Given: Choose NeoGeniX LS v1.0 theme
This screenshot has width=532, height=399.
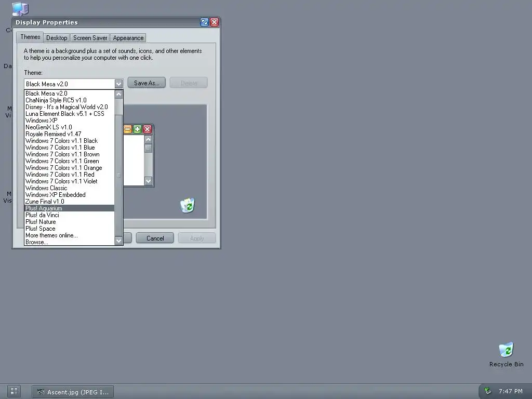Looking at the screenshot, I should pos(70,127).
